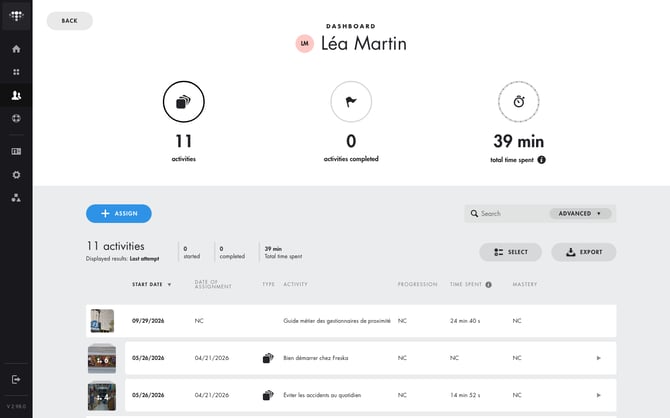Go back with the Back button
Image resolution: width=670 pixels, height=418 pixels.
[70, 21]
